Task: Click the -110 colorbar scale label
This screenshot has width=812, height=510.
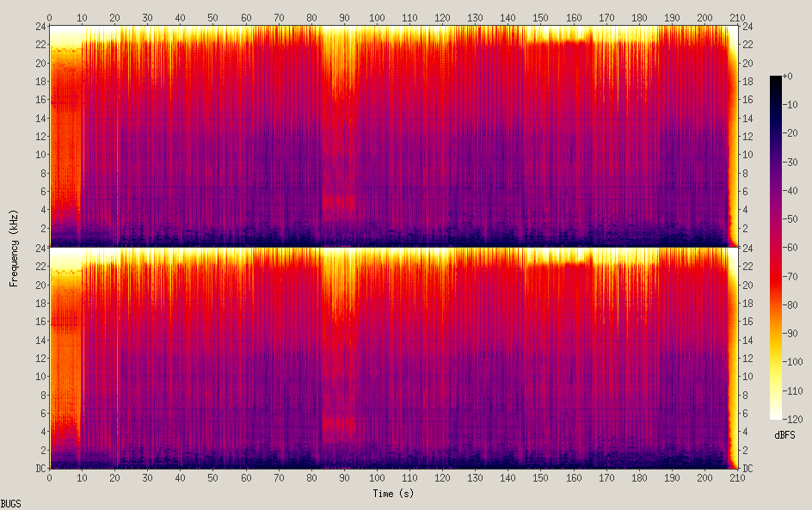Action: [792, 391]
